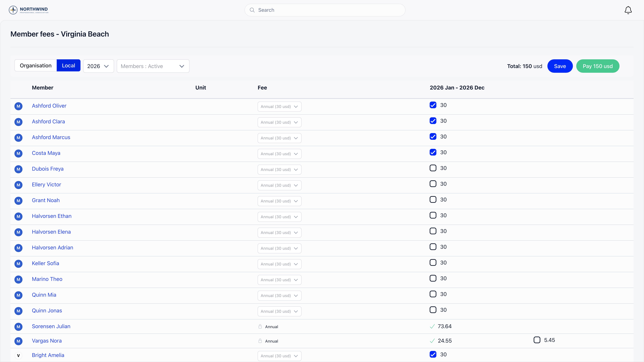Open Ashford Marcus's Annual fee dropdown
This screenshot has height=362, width=644.
(x=280, y=138)
